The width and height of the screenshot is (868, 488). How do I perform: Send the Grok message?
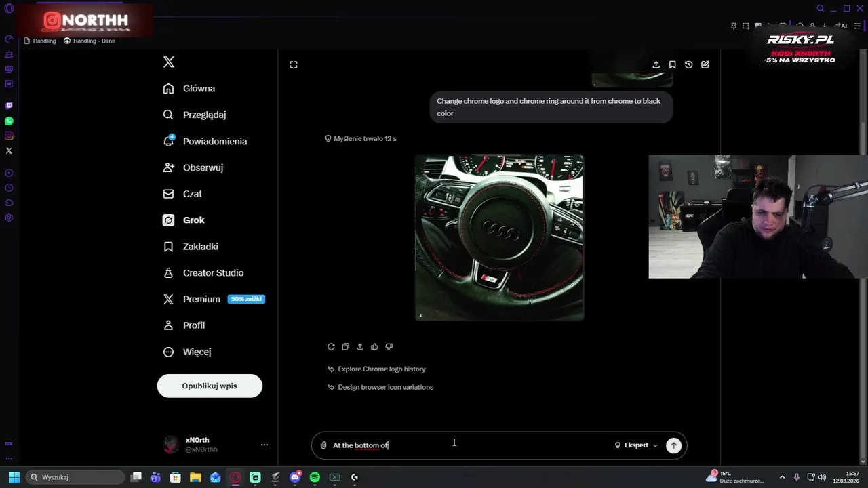click(x=673, y=445)
